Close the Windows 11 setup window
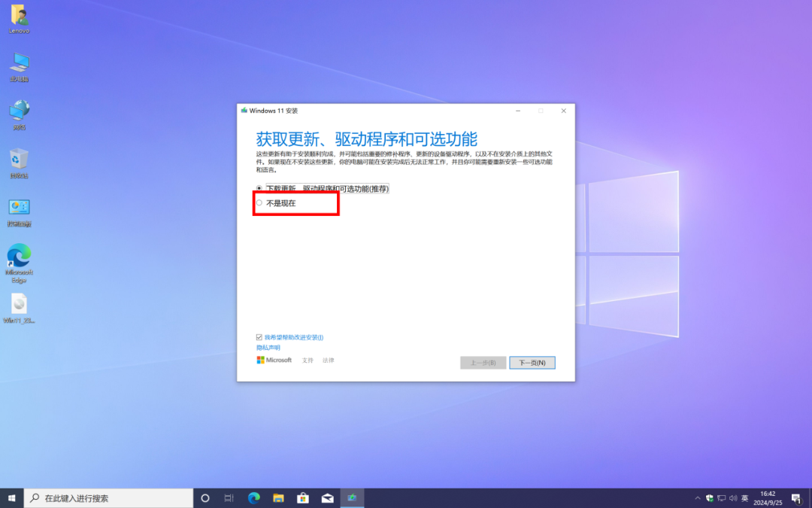The width and height of the screenshot is (812, 508). coord(563,111)
